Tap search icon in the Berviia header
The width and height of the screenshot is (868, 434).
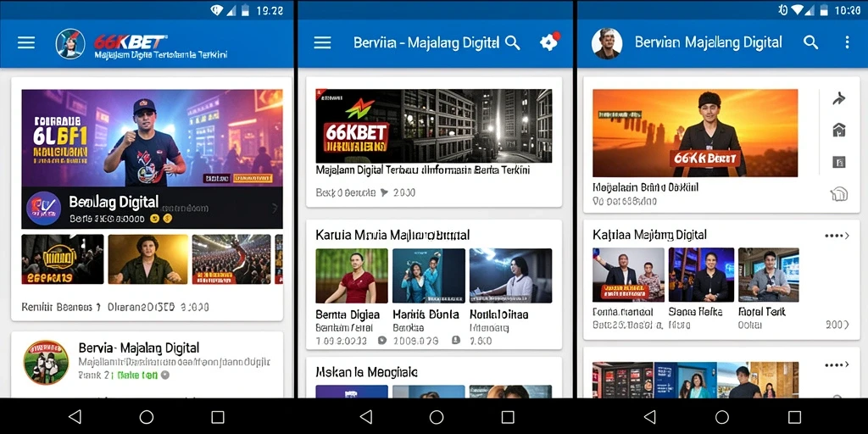(x=513, y=42)
